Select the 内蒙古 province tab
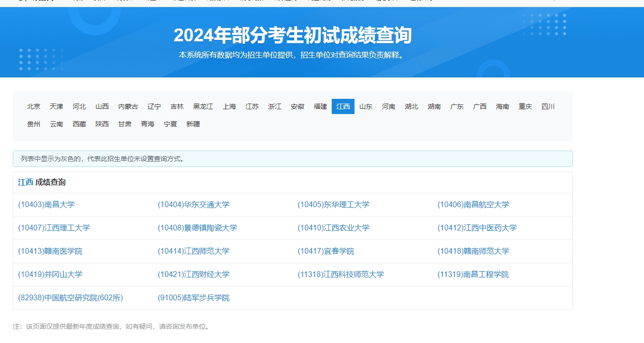Viewport: 644px width, 343px height. pyautogui.click(x=128, y=106)
